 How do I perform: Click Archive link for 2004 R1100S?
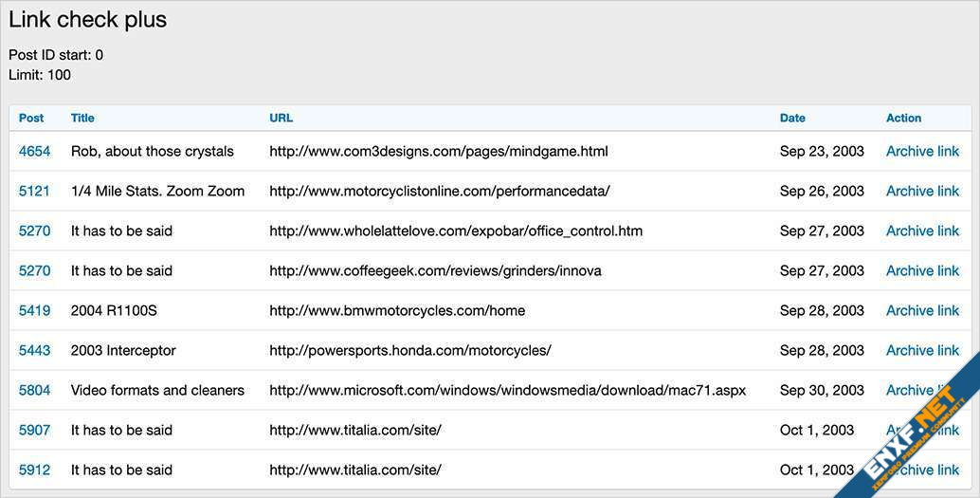pyautogui.click(x=922, y=310)
